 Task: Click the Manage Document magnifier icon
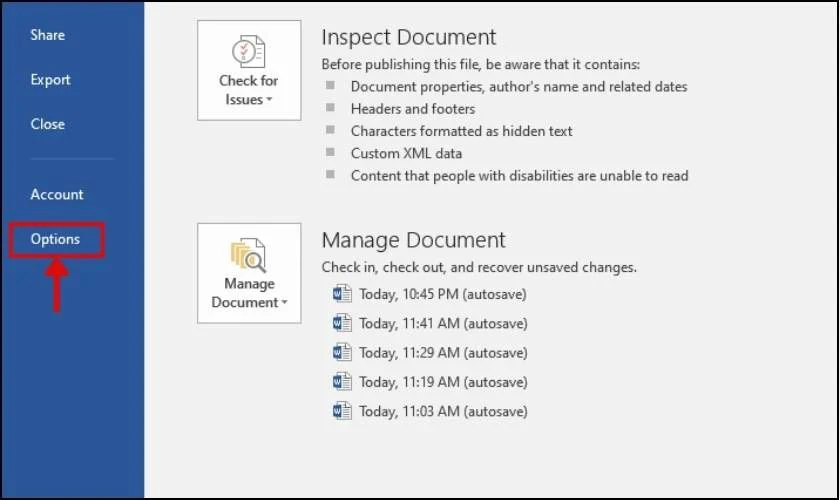point(249,255)
